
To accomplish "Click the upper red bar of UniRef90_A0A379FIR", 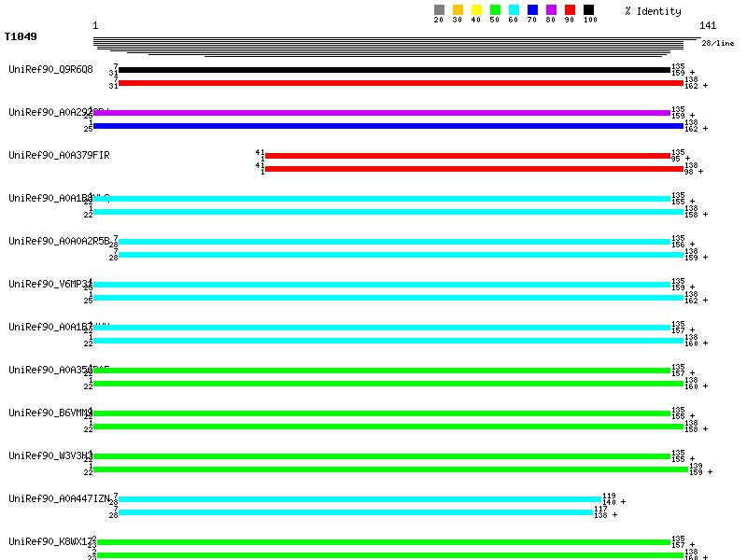I will click(x=467, y=156).
